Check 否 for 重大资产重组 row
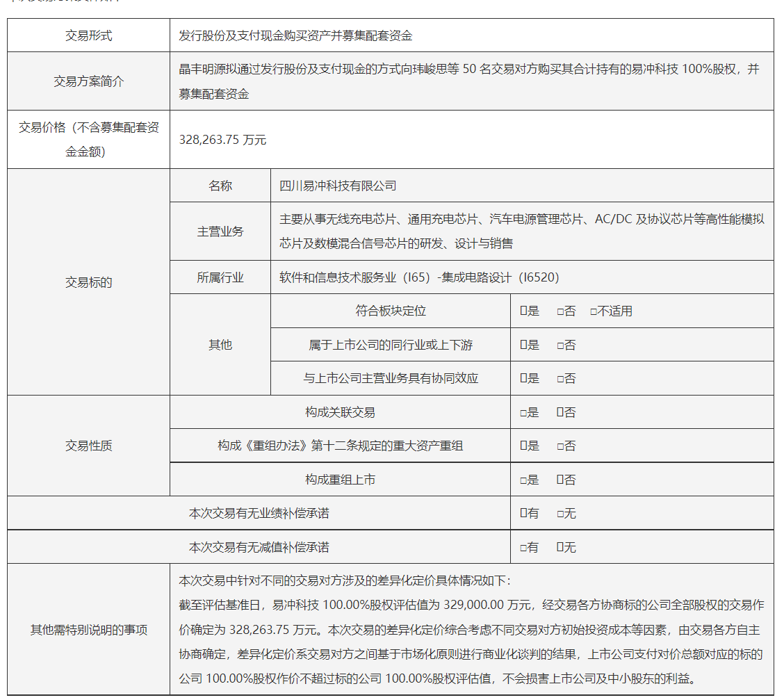This screenshot has width=784, height=700. point(560,446)
